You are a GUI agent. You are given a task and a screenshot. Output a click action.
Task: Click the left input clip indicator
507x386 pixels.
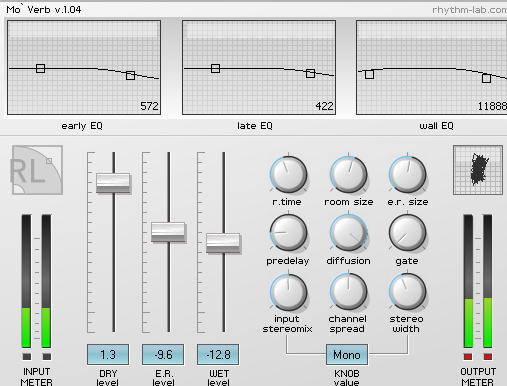(x=27, y=357)
